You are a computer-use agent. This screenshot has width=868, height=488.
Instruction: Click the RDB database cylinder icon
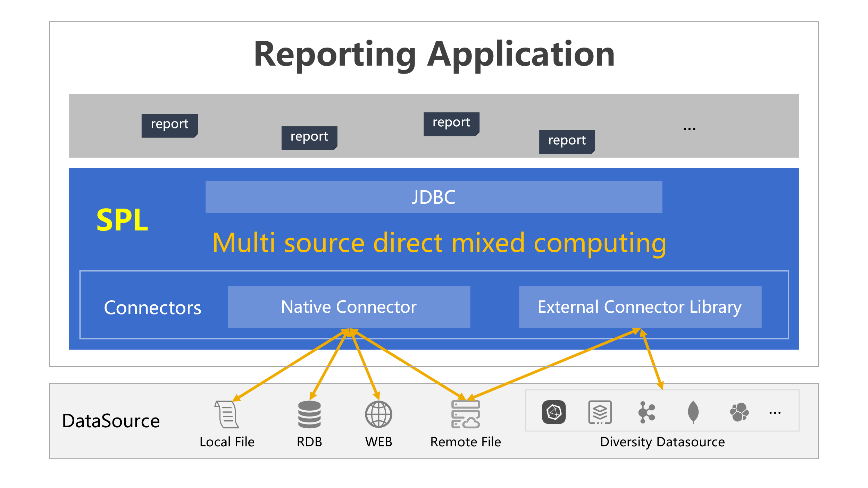pos(309,415)
